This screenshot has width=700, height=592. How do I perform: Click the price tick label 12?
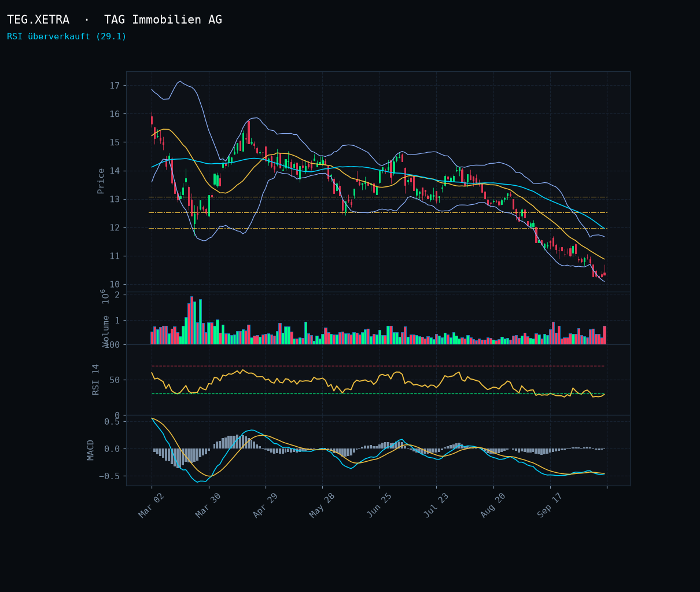tap(114, 227)
